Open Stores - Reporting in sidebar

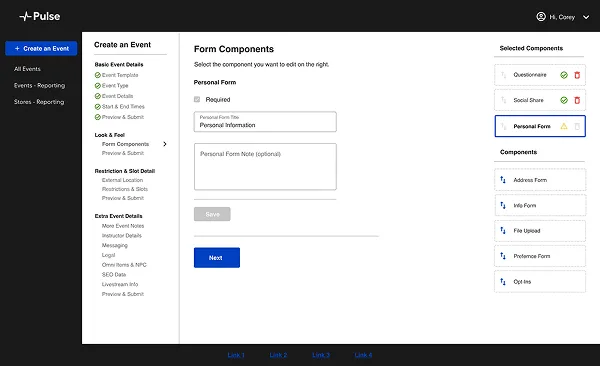[x=39, y=102]
